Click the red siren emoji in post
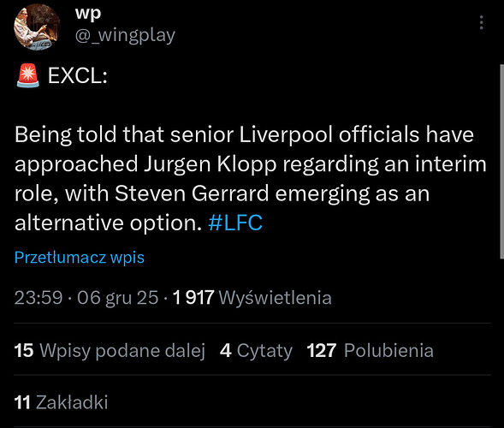The width and height of the screenshot is (504, 428). tap(28, 75)
